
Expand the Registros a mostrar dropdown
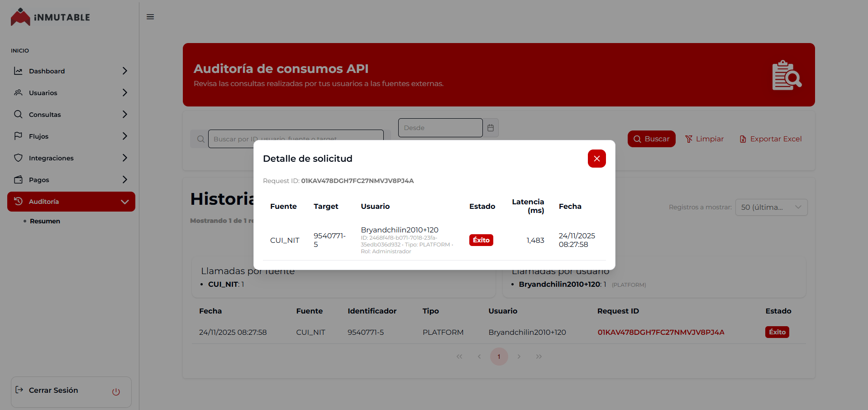[771, 207]
